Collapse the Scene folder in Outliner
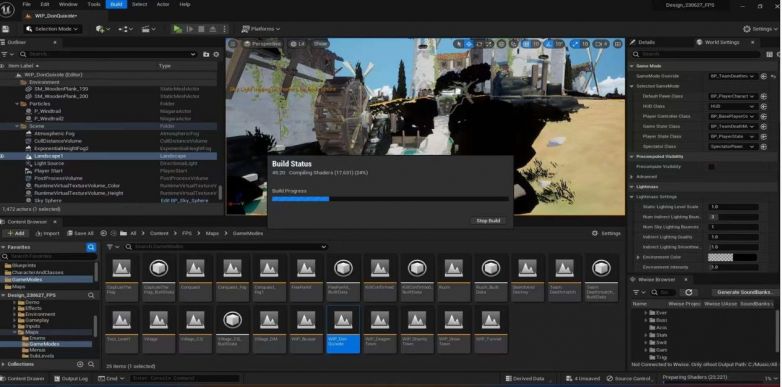Image resolution: width=782 pixels, height=387 pixels. [17, 126]
